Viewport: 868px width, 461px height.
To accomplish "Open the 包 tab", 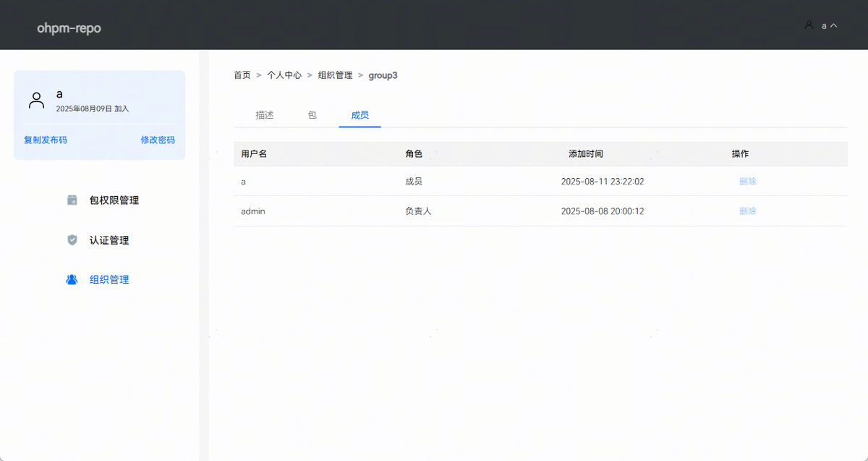I will pyautogui.click(x=312, y=115).
